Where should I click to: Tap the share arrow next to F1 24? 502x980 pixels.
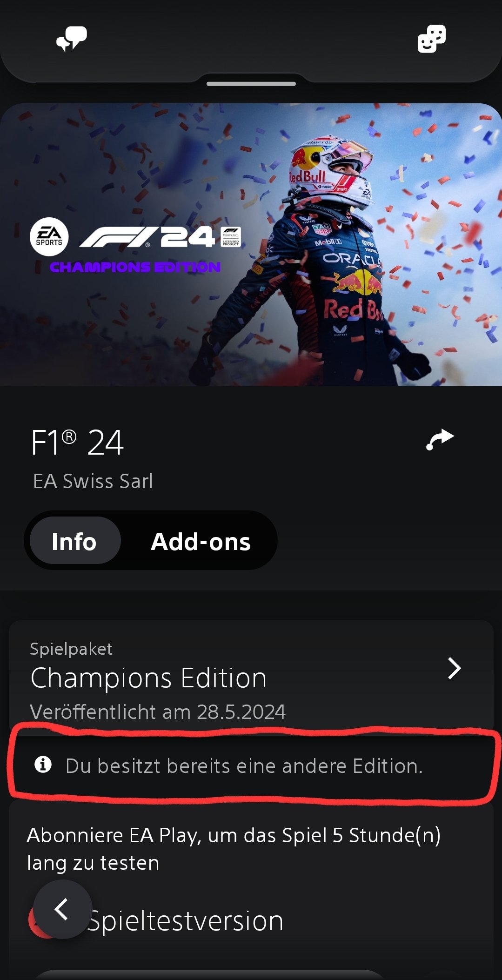440,440
